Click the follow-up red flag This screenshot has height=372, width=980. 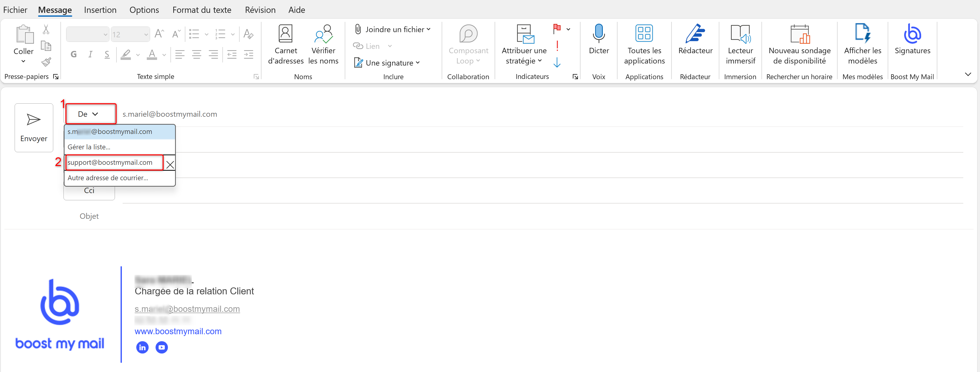click(x=557, y=29)
